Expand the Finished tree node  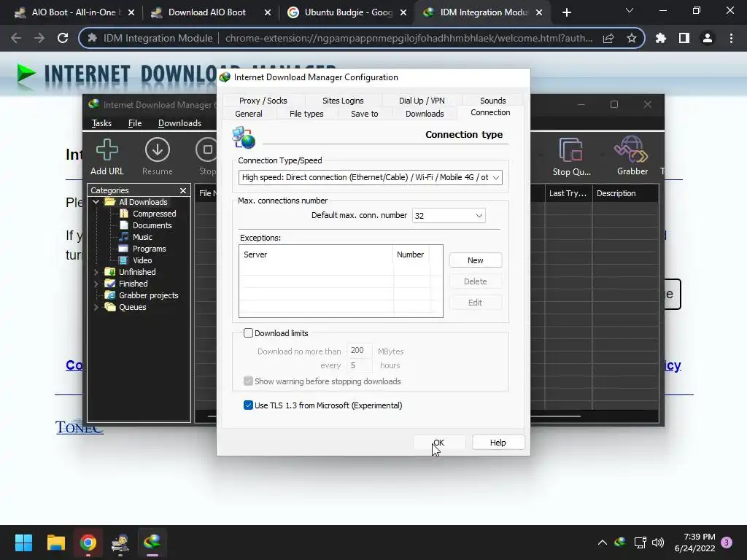coord(96,284)
